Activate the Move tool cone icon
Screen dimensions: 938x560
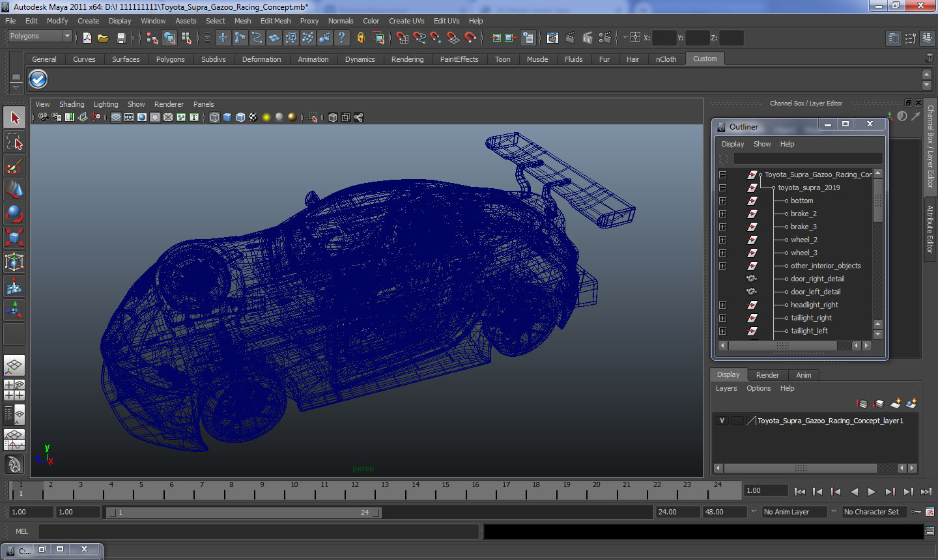pos(14,189)
